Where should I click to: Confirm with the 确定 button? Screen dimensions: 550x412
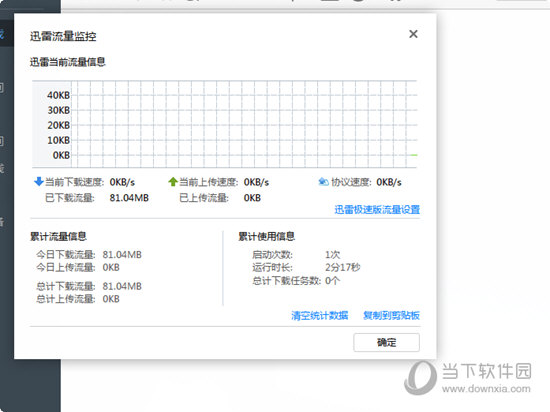click(386, 342)
